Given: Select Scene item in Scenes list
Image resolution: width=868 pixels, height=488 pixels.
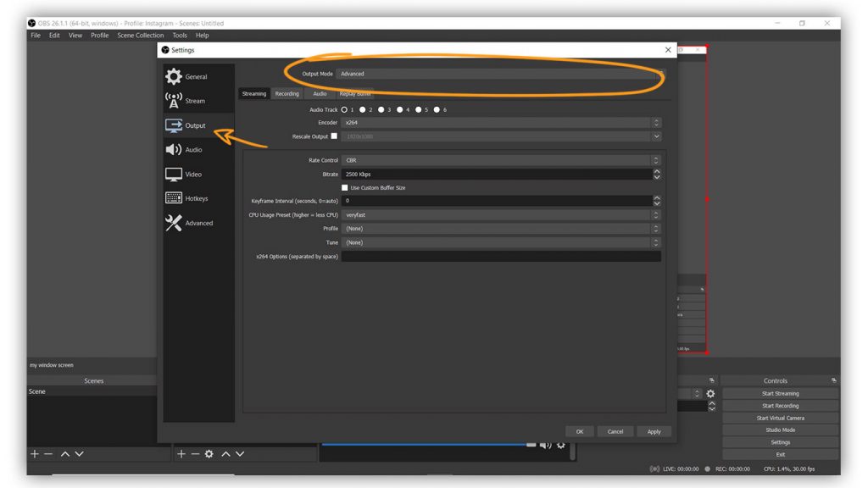Looking at the screenshot, I should 92,391.
